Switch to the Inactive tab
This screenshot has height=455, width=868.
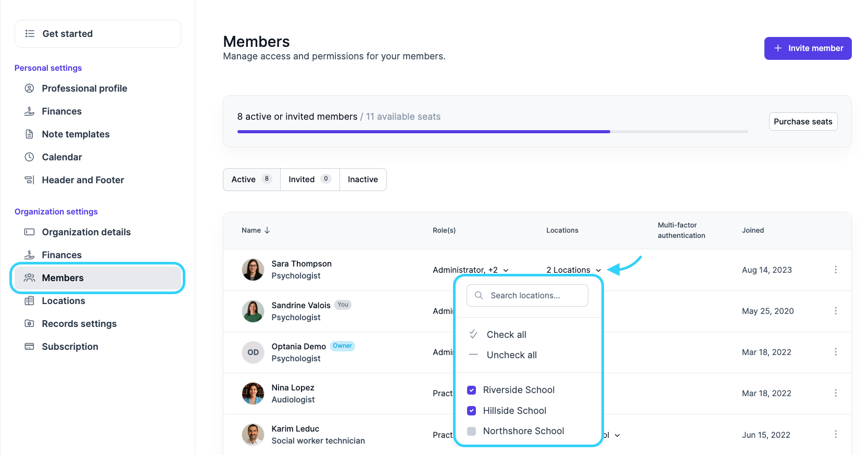click(362, 180)
